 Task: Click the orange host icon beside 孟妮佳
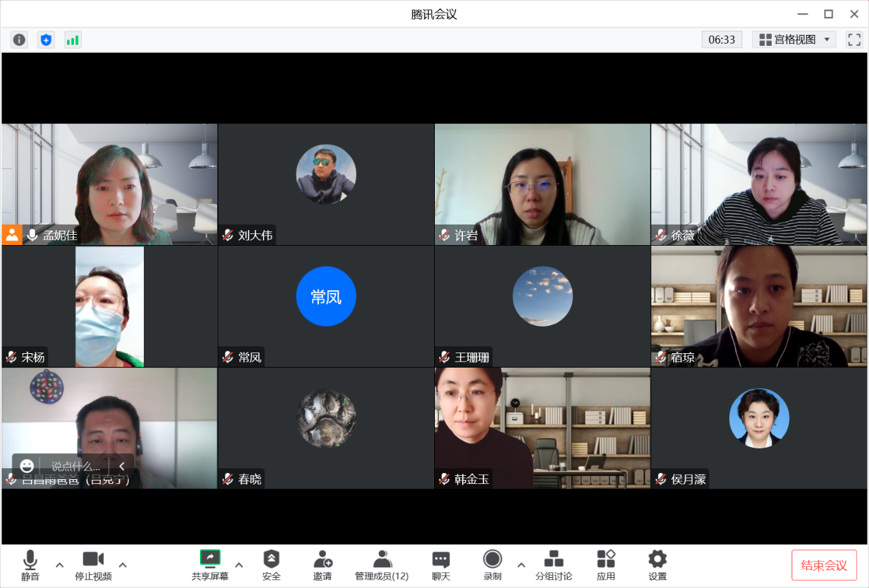[12, 235]
